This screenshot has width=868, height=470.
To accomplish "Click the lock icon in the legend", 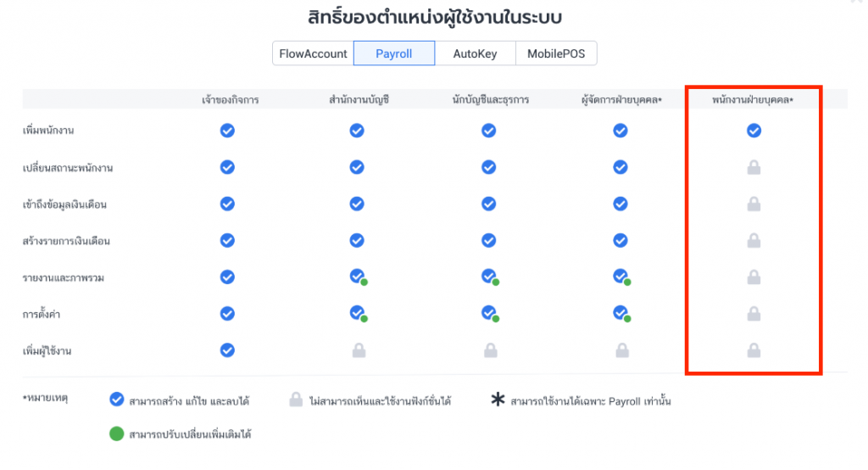I will [296, 400].
